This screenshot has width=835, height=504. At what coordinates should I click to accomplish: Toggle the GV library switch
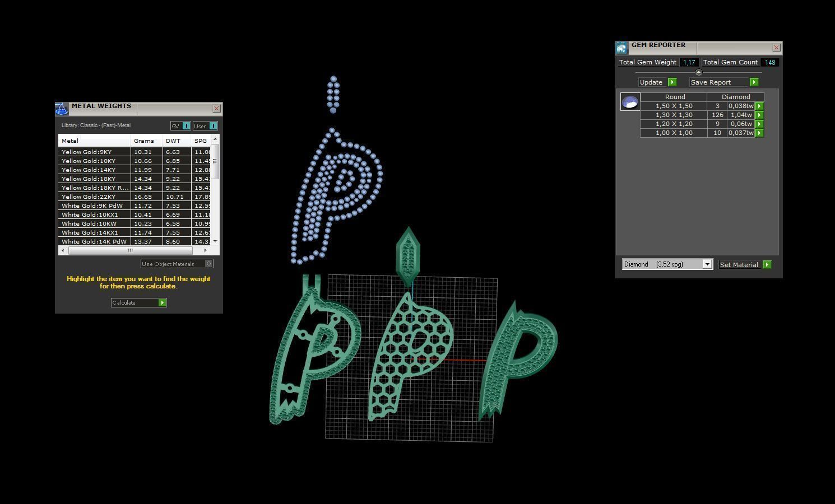pyautogui.click(x=186, y=126)
